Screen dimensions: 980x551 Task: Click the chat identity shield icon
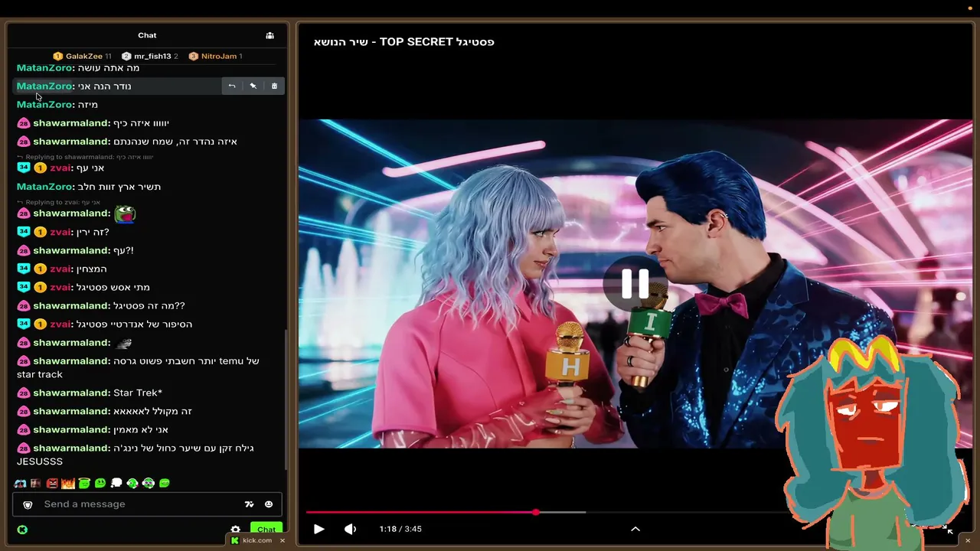28,504
